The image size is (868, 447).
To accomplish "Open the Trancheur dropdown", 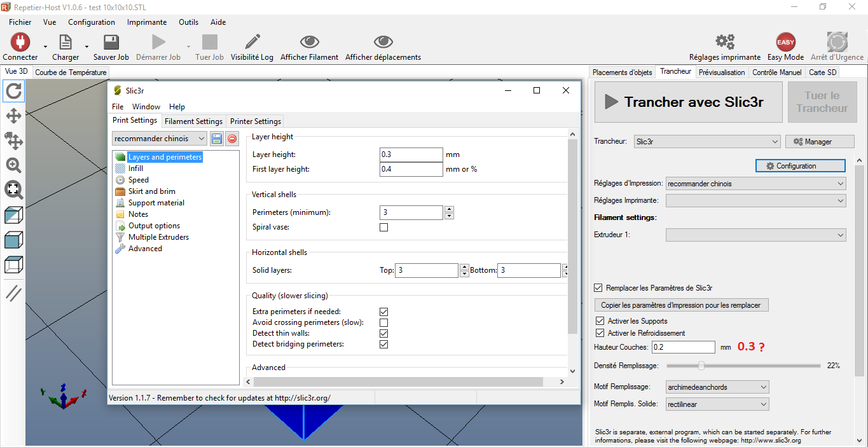I will (x=707, y=142).
